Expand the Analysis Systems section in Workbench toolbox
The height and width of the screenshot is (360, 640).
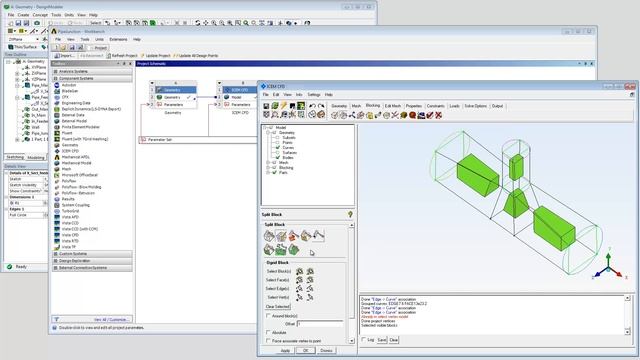(56, 71)
